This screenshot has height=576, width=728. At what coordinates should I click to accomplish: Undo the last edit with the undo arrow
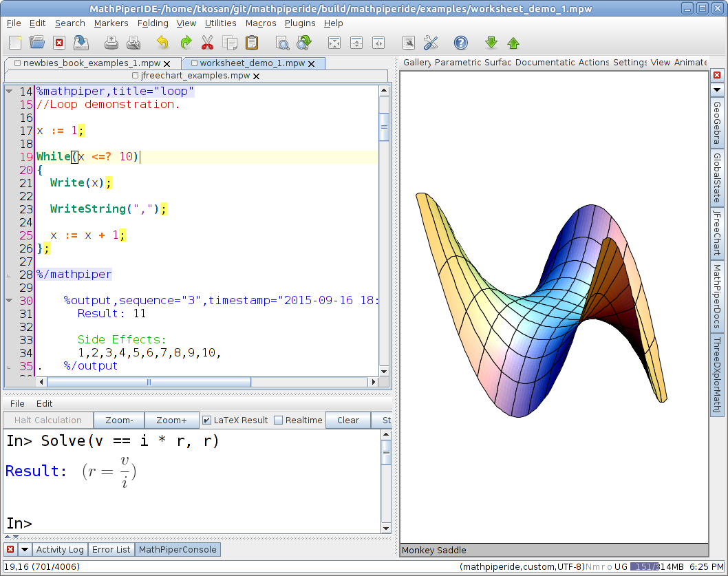point(162,43)
